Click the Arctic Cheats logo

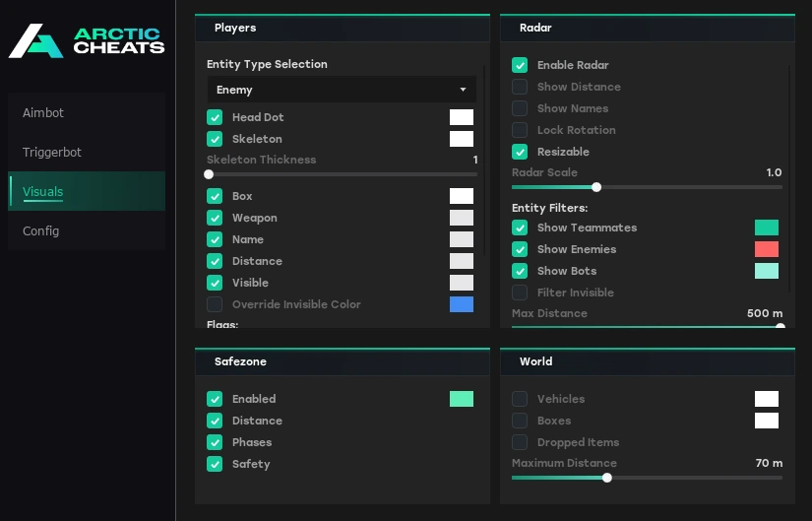[87, 40]
